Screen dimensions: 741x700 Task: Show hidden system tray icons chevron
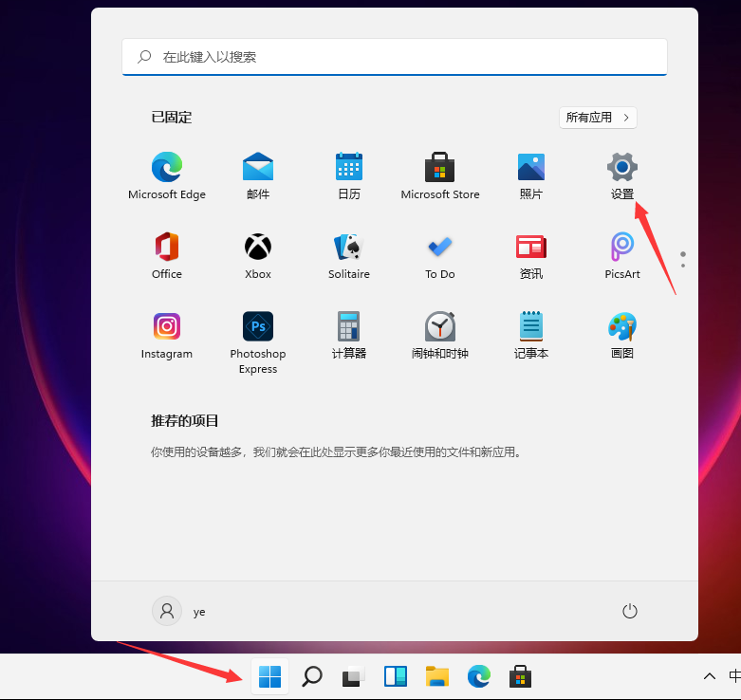pyautogui.click(x=709, y=676)
